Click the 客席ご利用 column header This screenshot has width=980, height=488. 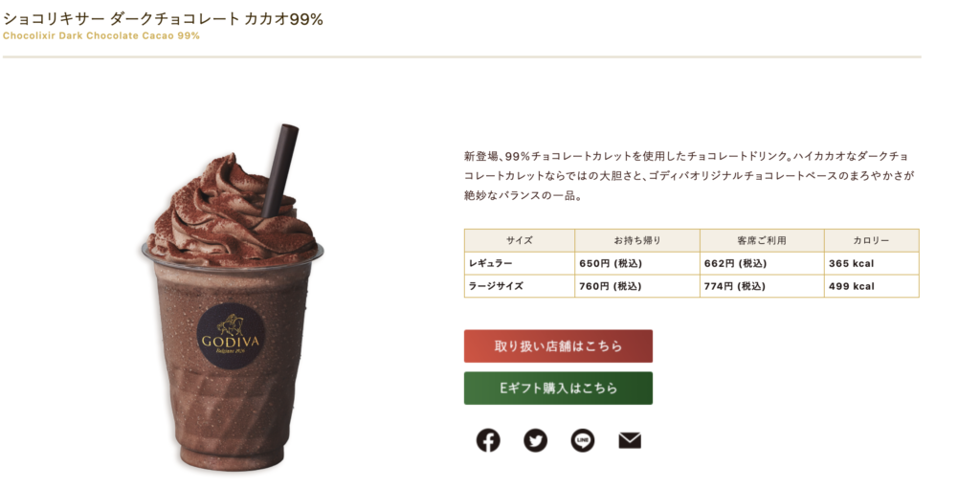[761, 240]
